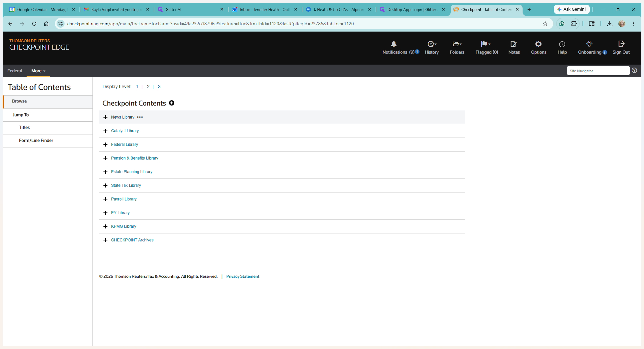Expand the Federal Library node
The height and width of the screenshot is (349, 644).
pos(105,145)
